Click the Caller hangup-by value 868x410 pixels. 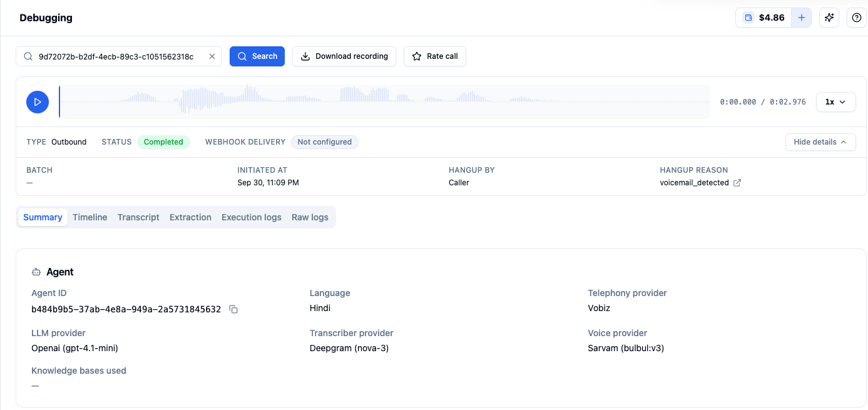459,183
